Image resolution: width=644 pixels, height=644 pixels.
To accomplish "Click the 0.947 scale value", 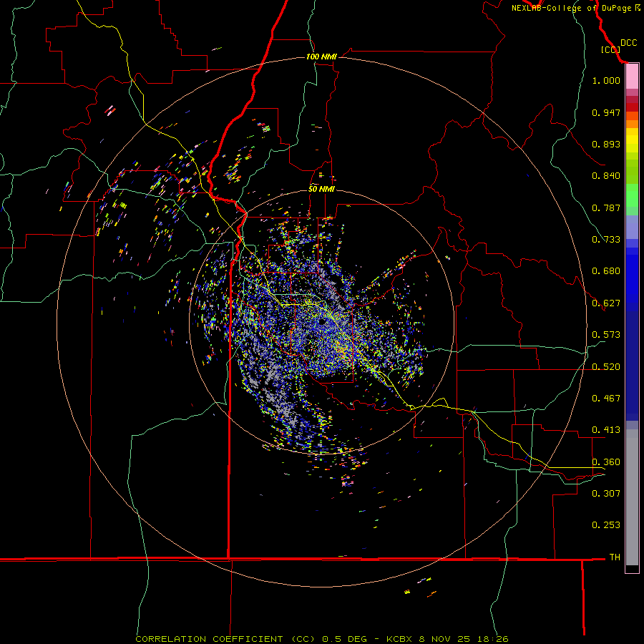I will (x=606, y=112).
